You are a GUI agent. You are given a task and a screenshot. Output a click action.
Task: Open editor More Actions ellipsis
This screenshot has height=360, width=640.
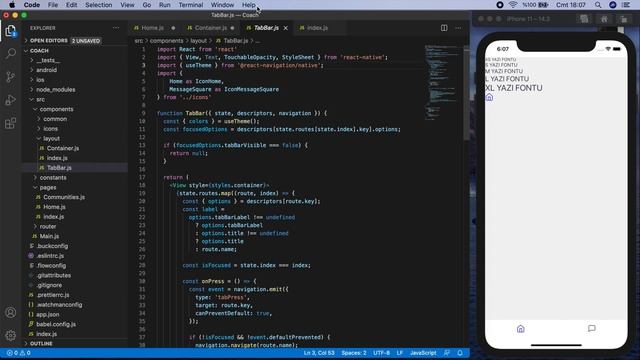tap(458, 28)
